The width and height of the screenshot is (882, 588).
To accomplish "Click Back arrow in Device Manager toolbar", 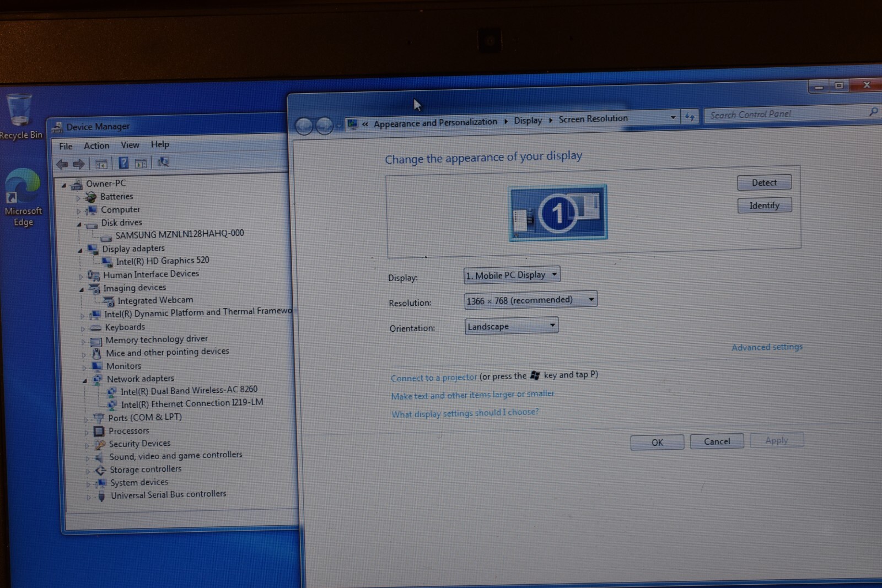I will [x=62, y=164].
